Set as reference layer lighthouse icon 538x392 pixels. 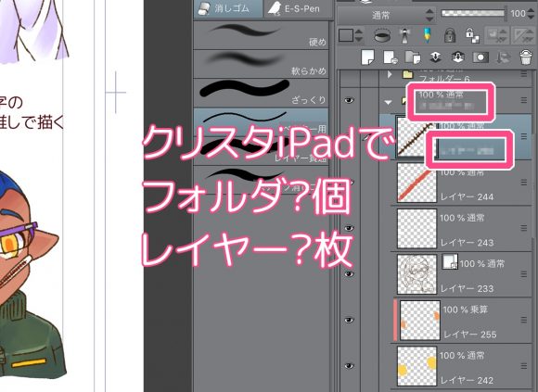point(404,35)
